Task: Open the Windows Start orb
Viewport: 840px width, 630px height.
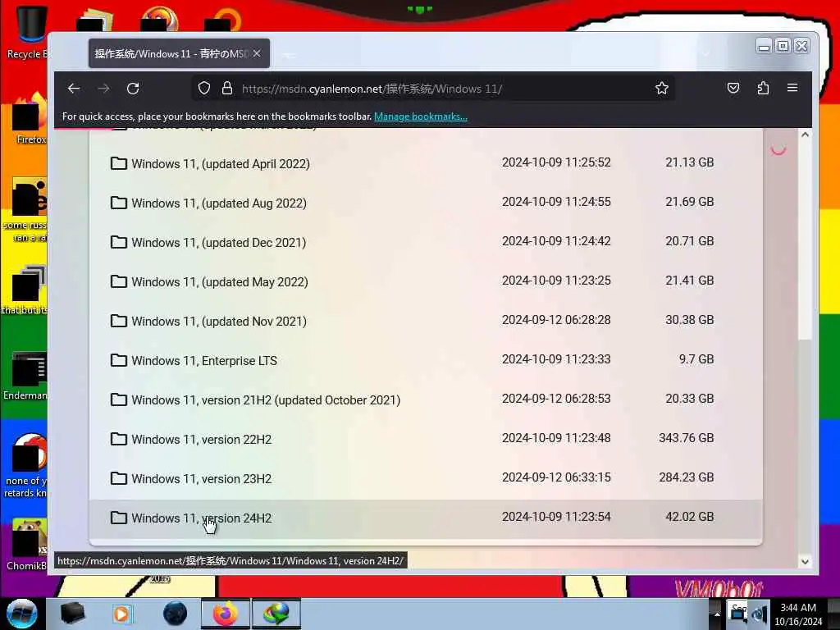Action: point(22,614)
